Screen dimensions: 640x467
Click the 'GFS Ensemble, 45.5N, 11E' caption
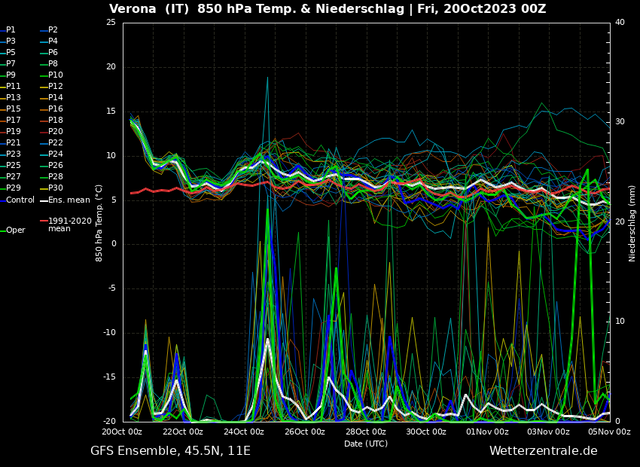170,451
